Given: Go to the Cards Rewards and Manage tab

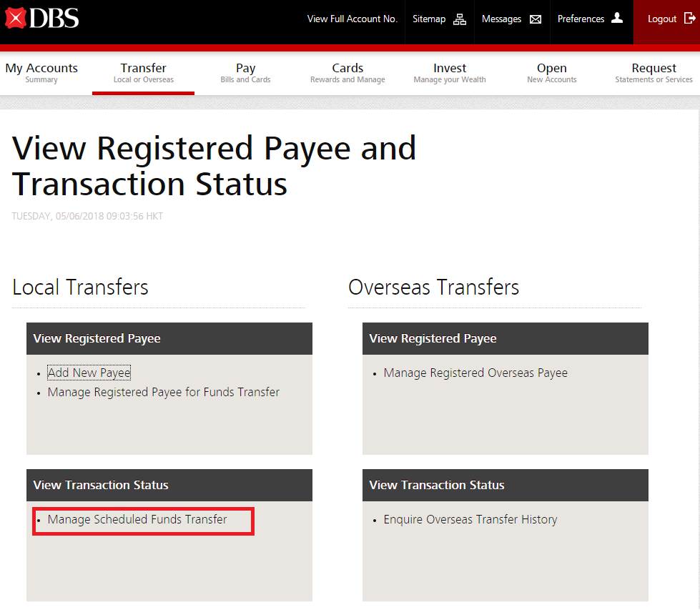Looking at the screenshot, I should 347,73.
